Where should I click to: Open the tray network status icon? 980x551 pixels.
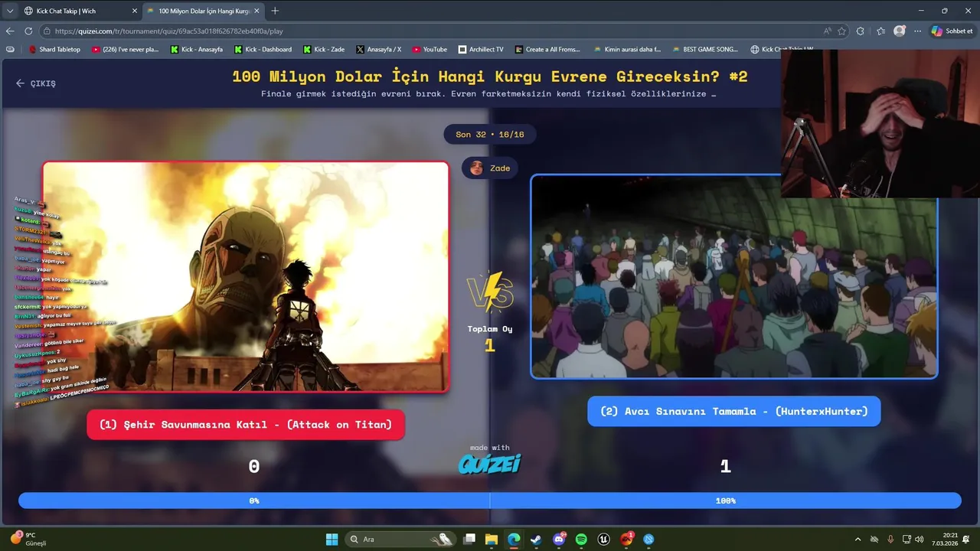pyautogui.click(x=906, y=540)
